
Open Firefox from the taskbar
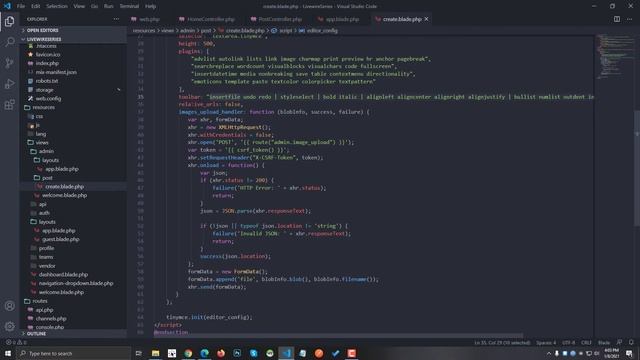click(221, 353)
